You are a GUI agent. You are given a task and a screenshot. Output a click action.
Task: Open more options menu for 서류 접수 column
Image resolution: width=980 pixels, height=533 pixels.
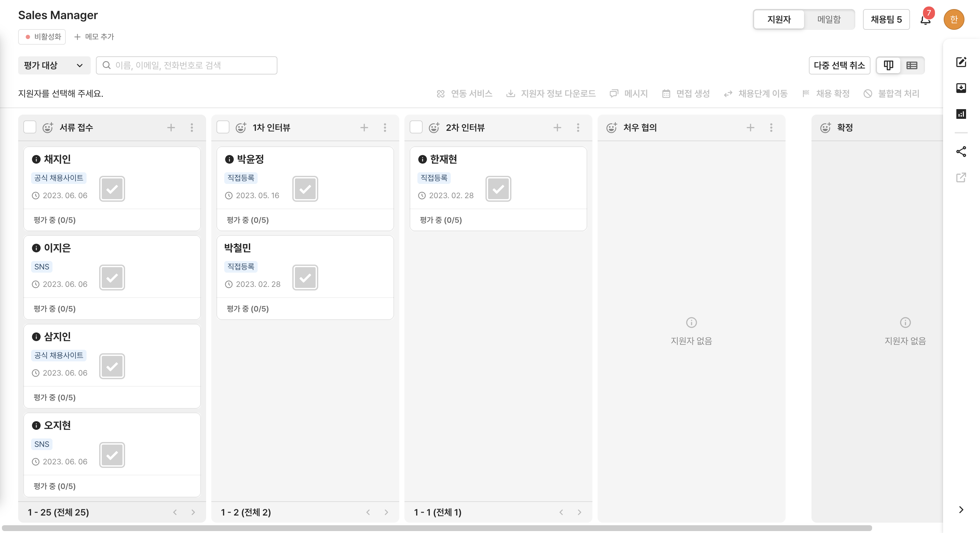(192, 127)
